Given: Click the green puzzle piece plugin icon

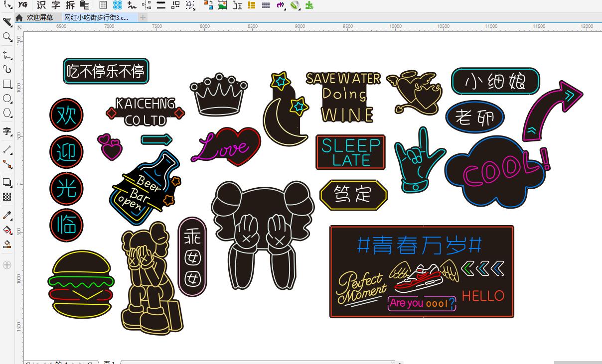Looking at the screenshot, I should [309, 5].
